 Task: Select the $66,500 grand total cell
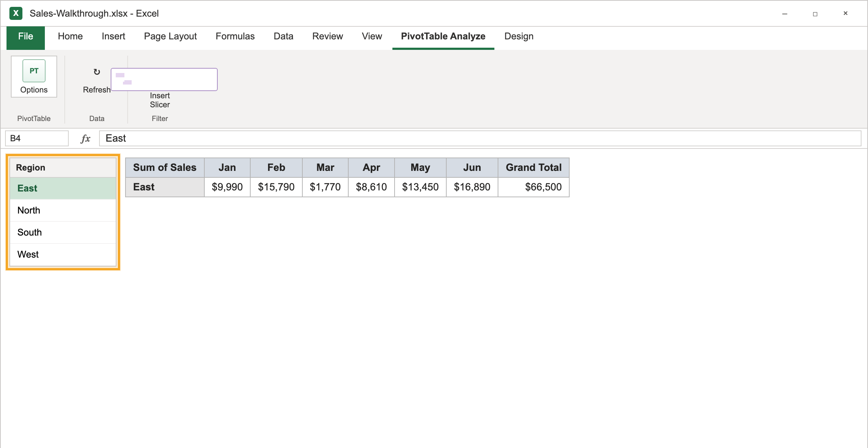[x=534, y=187]
